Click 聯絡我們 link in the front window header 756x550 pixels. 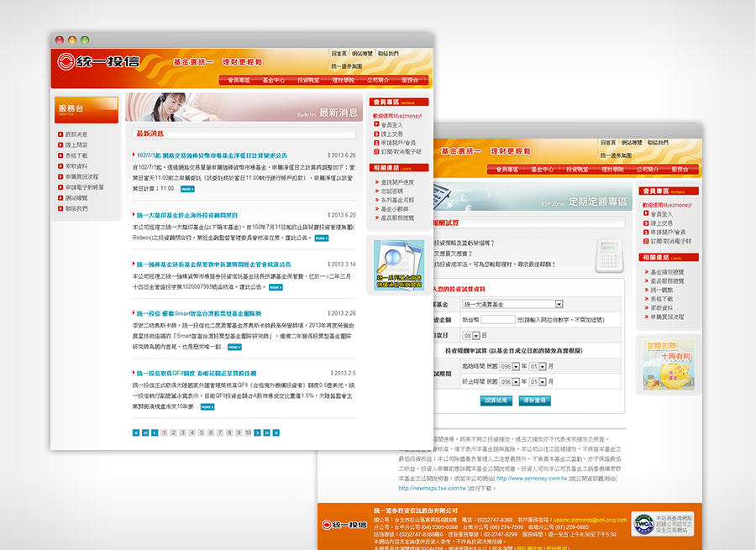pyautogui.click(x=388, y=54)
